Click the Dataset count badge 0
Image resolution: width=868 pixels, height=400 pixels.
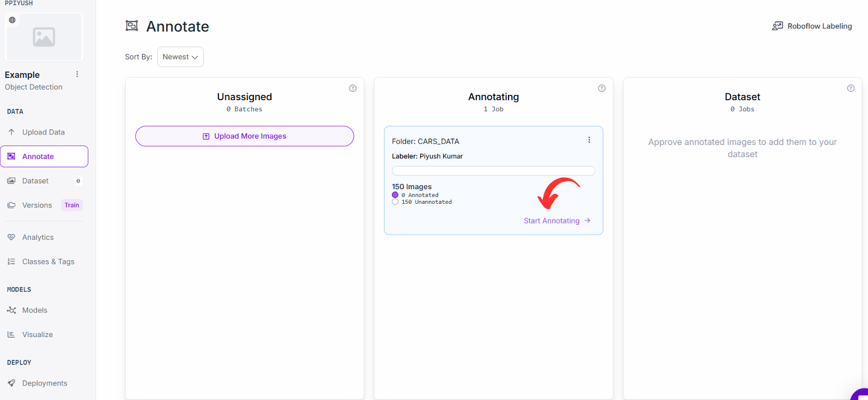tap(78, 181)
